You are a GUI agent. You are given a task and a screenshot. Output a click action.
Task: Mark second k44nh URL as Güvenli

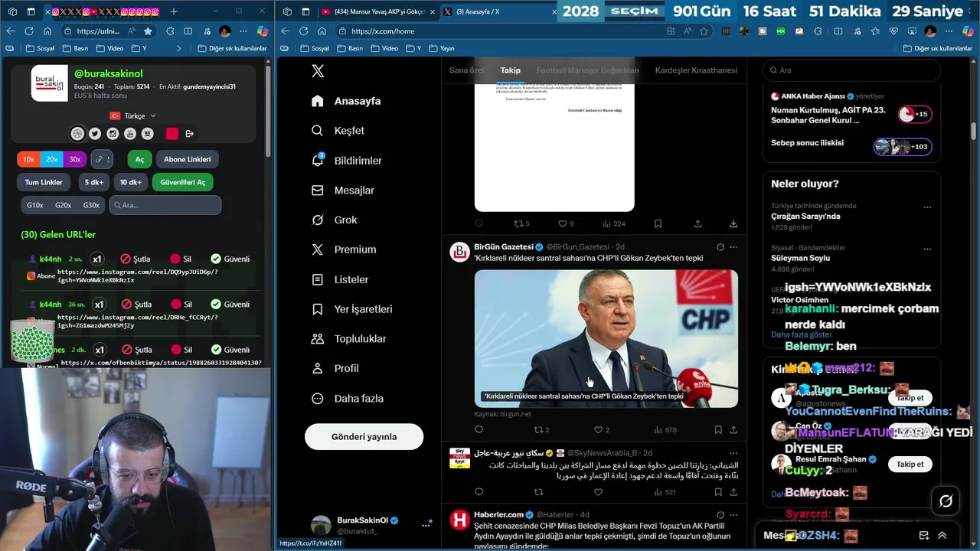click(x=230, y=305)
